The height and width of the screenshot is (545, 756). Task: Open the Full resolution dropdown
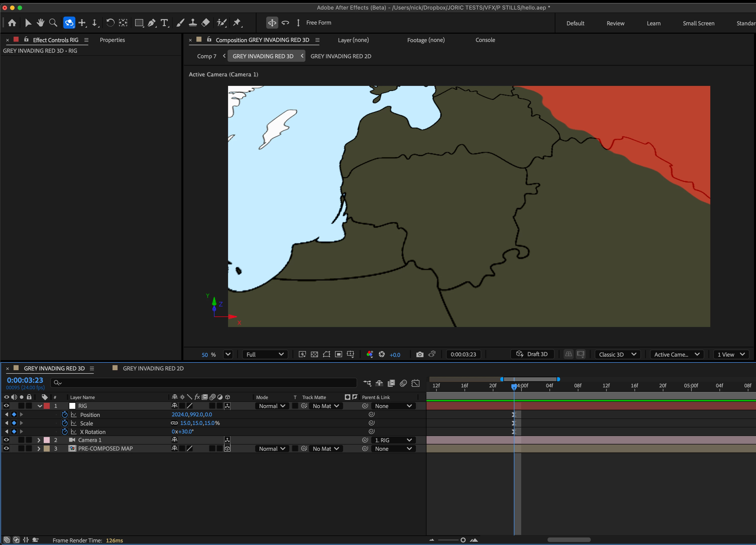[265, 354]
